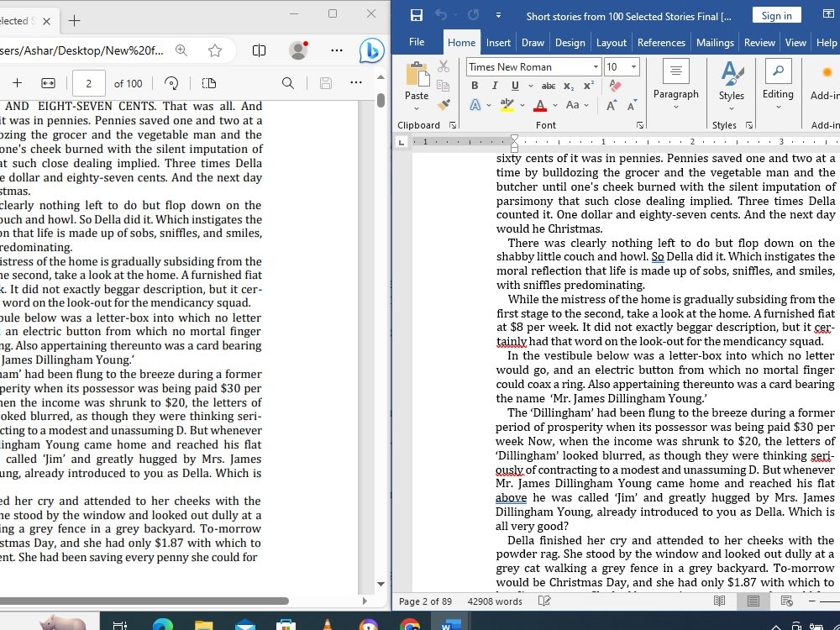Open new browser tab with plus
Screen dimensions: 840x630
click(75, 21)
